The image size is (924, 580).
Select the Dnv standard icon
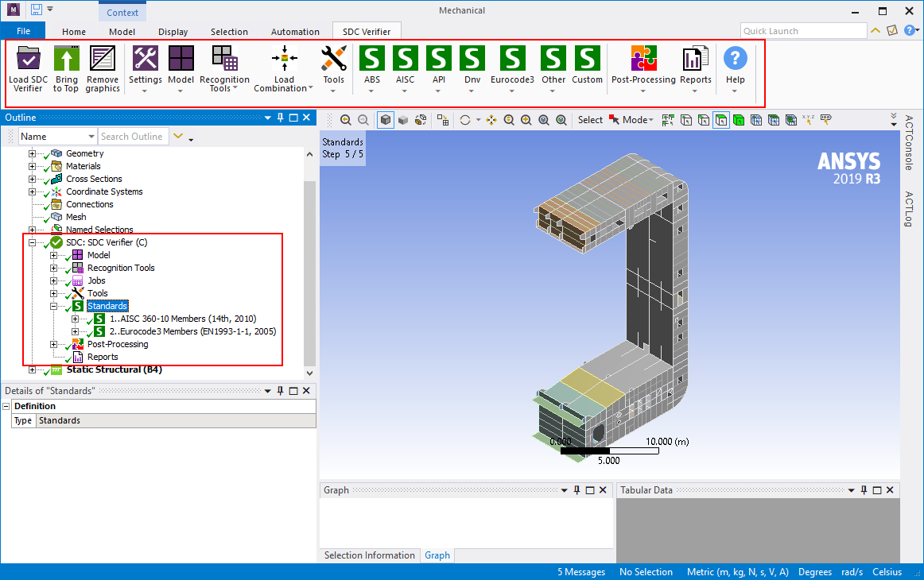[472, 58]
